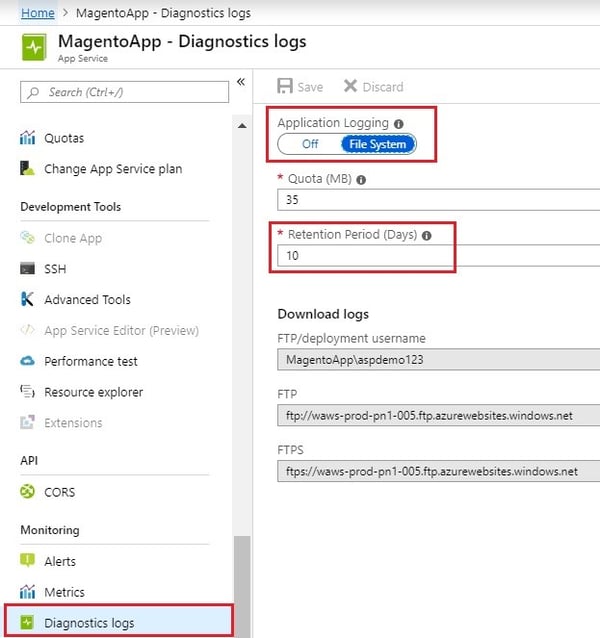Click the Application Logging info icon

pos(399,124)
